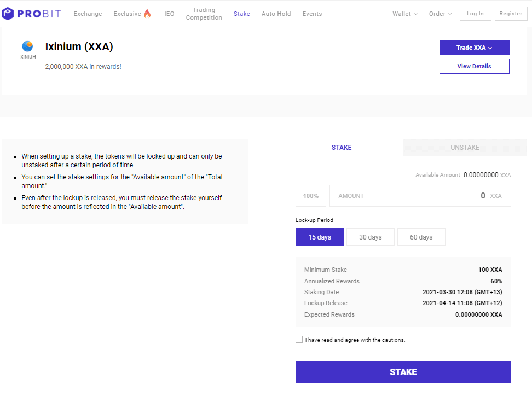Screen dimensions: 532x403
Task: Click the Ixinium (XXA) heading
Action: [x=79, y=46]
